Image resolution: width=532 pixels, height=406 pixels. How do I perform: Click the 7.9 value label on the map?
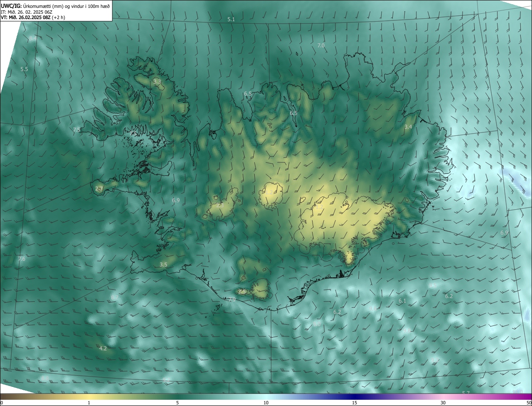click(x=232, y=300)
